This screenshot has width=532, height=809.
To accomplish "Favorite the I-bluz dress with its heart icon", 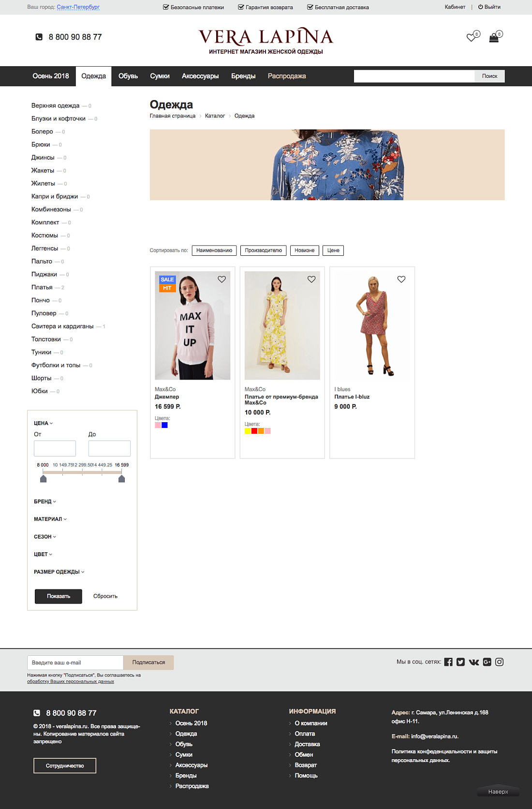I will [x=401, y=279].
